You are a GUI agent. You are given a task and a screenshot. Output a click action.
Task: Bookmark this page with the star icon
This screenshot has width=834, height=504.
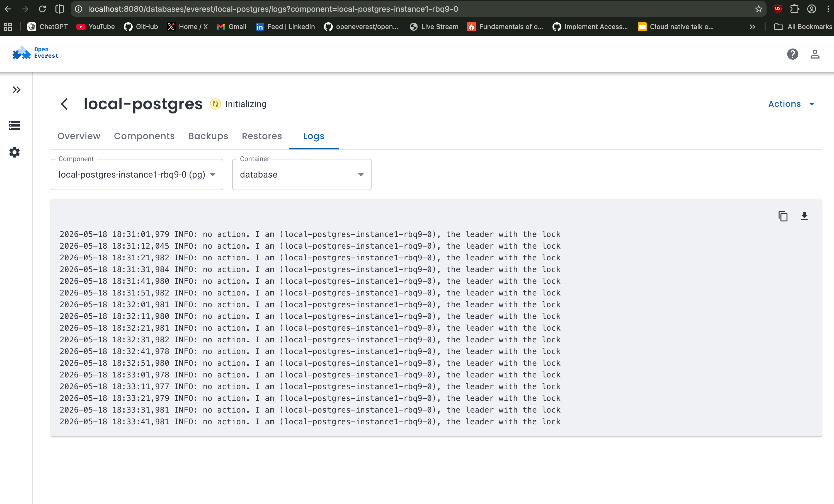(758, 9)
